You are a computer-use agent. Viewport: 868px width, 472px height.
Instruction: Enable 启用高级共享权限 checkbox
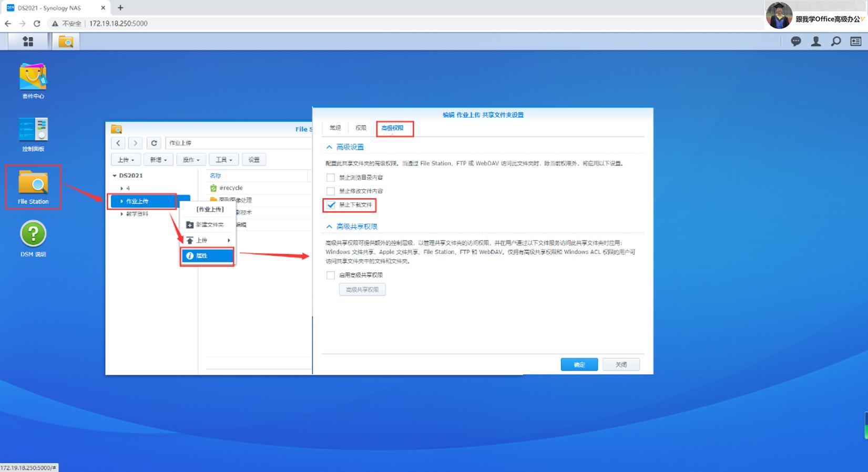point(331,275)
